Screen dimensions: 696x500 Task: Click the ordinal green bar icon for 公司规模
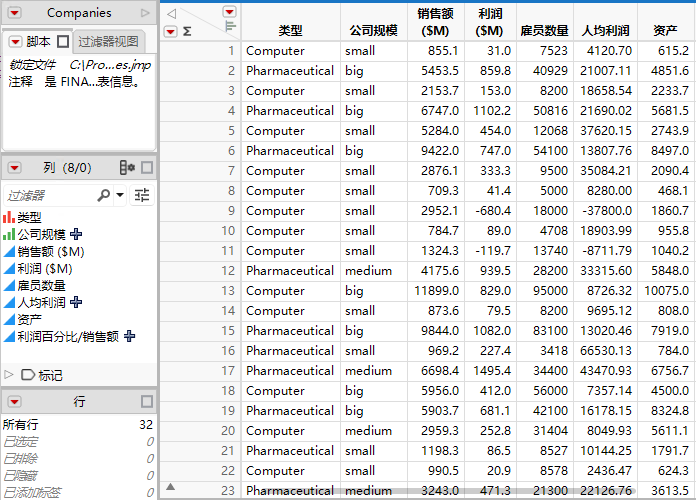9,234
